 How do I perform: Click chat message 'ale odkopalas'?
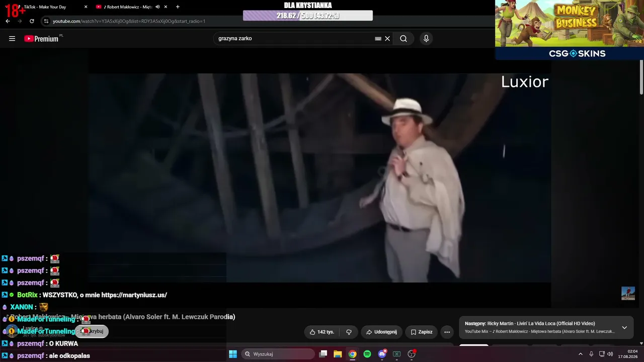click(69, 356)
